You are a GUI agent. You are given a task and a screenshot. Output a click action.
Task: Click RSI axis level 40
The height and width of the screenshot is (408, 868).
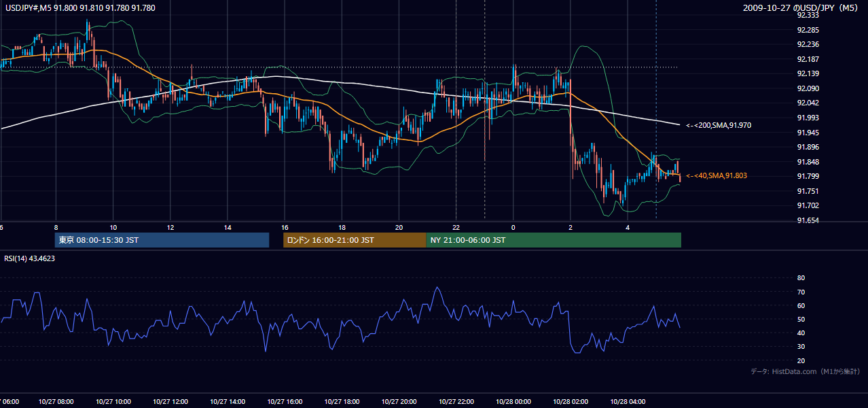point(801,333)
